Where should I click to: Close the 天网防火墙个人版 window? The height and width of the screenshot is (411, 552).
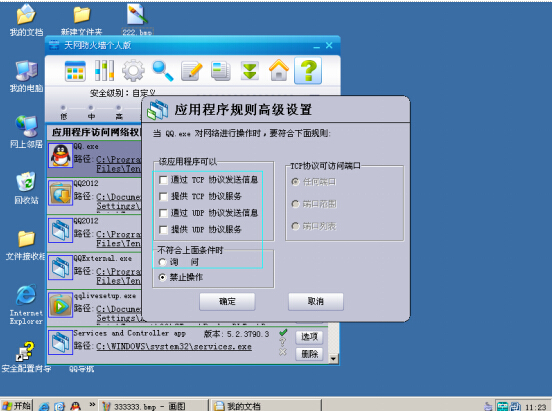(329, 45)
